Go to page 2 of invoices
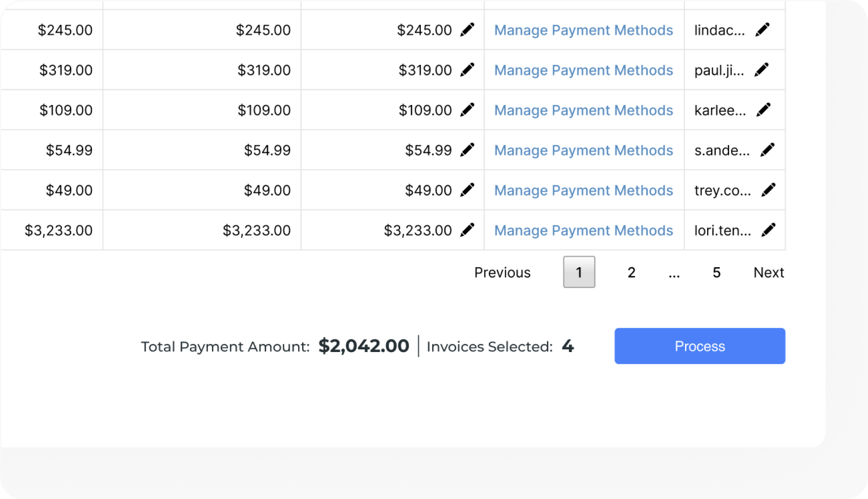The height and width of the screenshot is (499, 868). pos(631,272)
